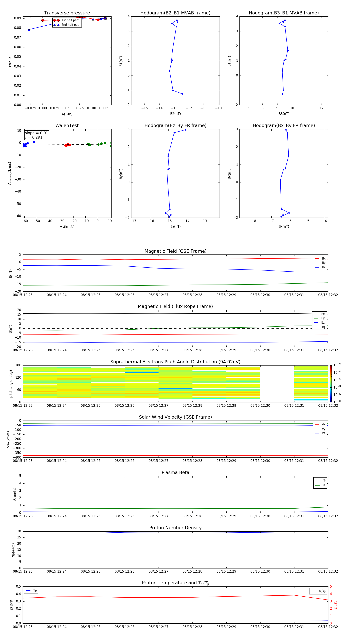Screen dimensions: 351x644
Task: Click the 'Proton Temperature and Te/Tp' title
Action: (175, 583)
